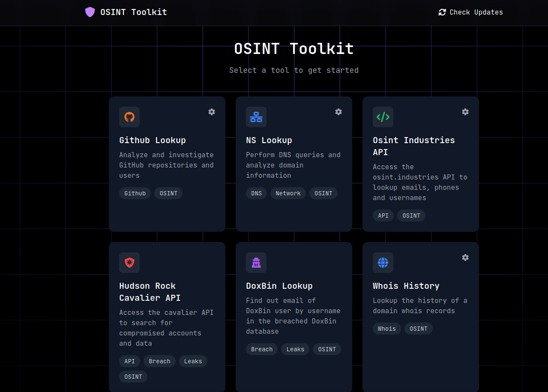Screen dimensions: 548x392
Task: Click the blue network icon on NS Lookup
Action: point(256,117)
